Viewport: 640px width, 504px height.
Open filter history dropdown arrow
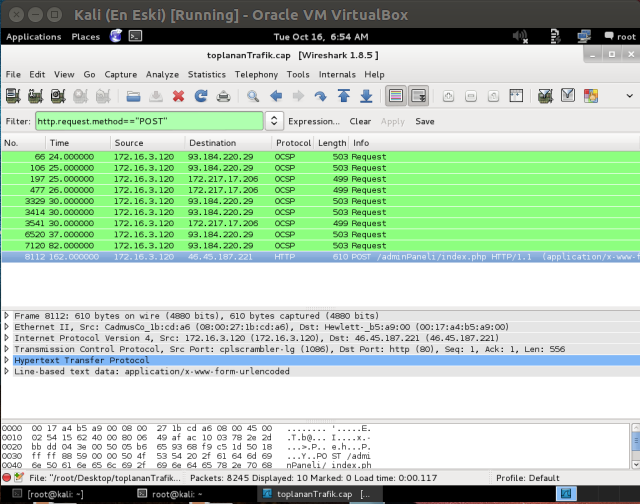click(x=274, y=121)
